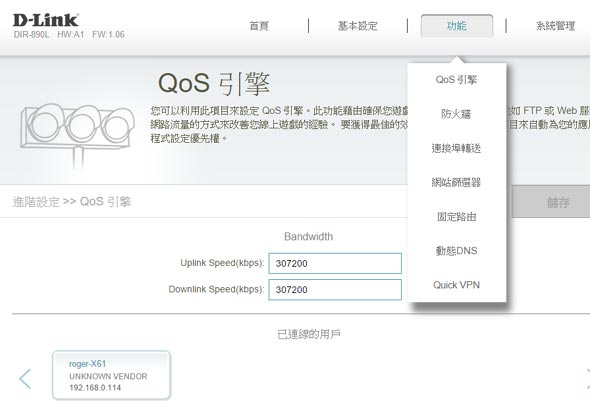Select 固定路由 static route entry
The width and height of the screenshot is (590, 401).
pyautogui.click(x=456, y=217)
